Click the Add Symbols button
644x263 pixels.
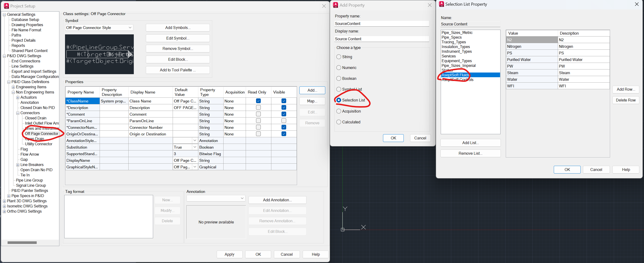click(x=178, y=28)
